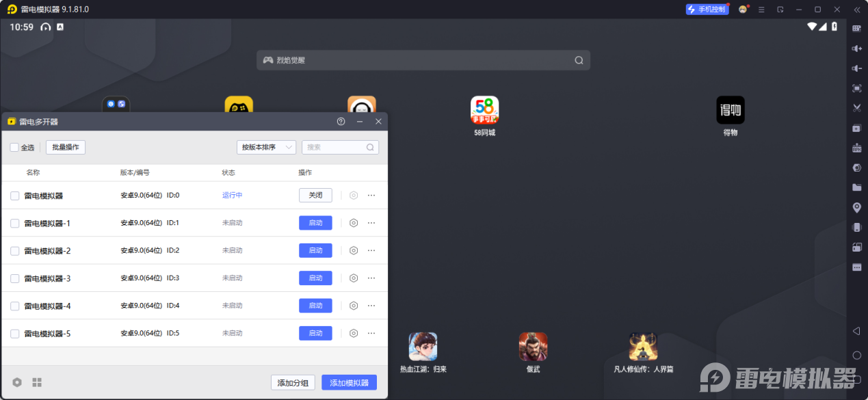Image resolution: width=868 pixels, height=400 pixels.
Task: Click the 版本/编号 column header
Action: (135, 172)
